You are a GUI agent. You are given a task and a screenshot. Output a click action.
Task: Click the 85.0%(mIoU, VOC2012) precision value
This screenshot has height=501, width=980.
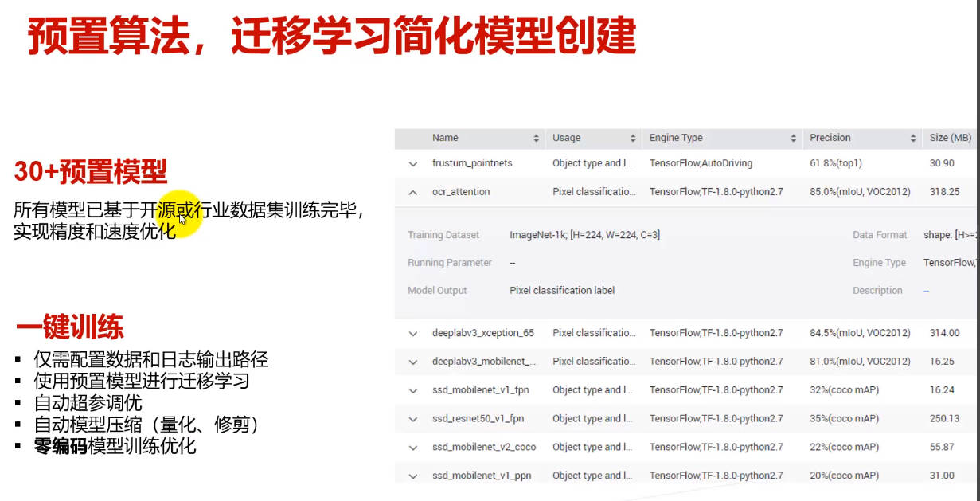coord(860,192)
